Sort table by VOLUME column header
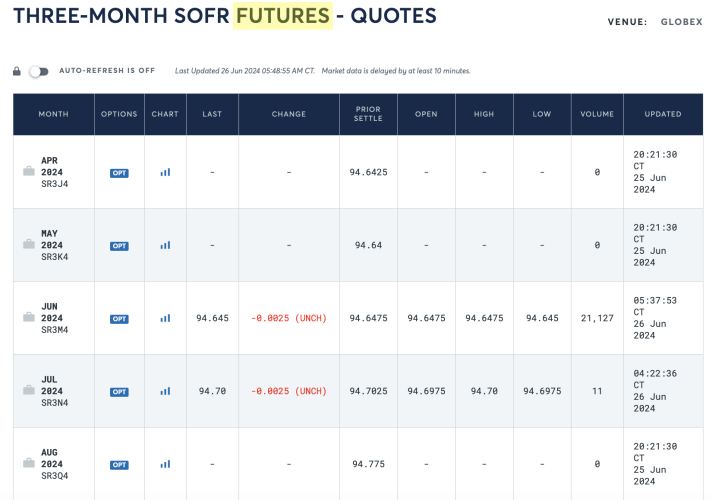This screenshot has height=500, width=712. pyautogui.click(x=597, y=114)
